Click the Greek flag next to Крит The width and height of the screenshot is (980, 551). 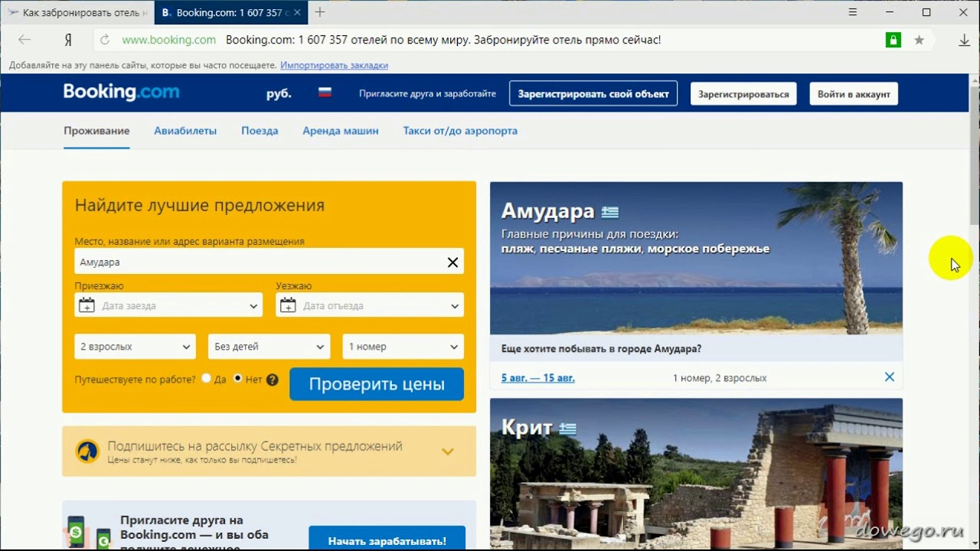(x=567, y=429)
